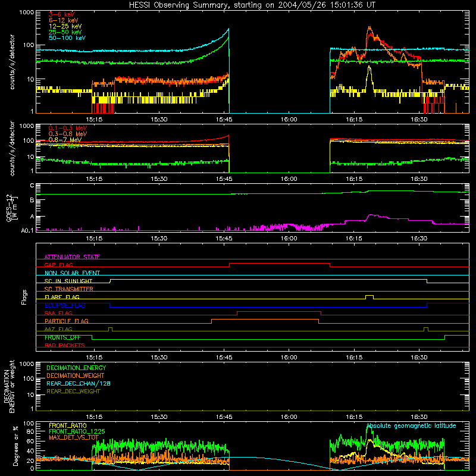Select the BAD_PACKETS flag label
The width and height of the screenshot is (476, 476).
tap(65, 345)
